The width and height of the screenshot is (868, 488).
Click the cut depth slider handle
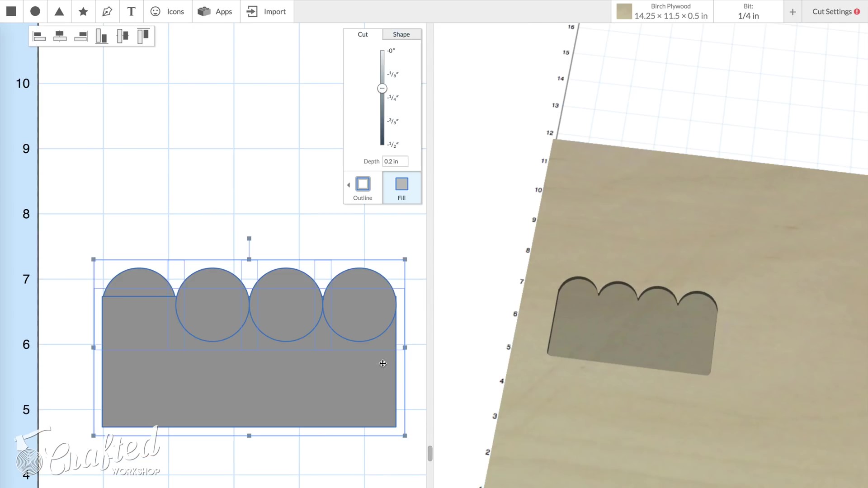382,88
